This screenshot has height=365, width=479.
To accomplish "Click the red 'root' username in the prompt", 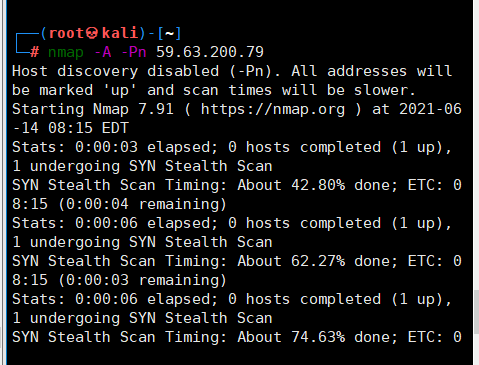I will pos(66,33).
